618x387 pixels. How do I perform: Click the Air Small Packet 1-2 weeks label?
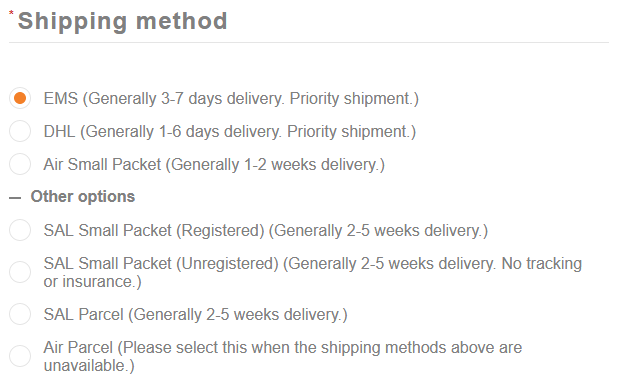click(x=214, y=165)
